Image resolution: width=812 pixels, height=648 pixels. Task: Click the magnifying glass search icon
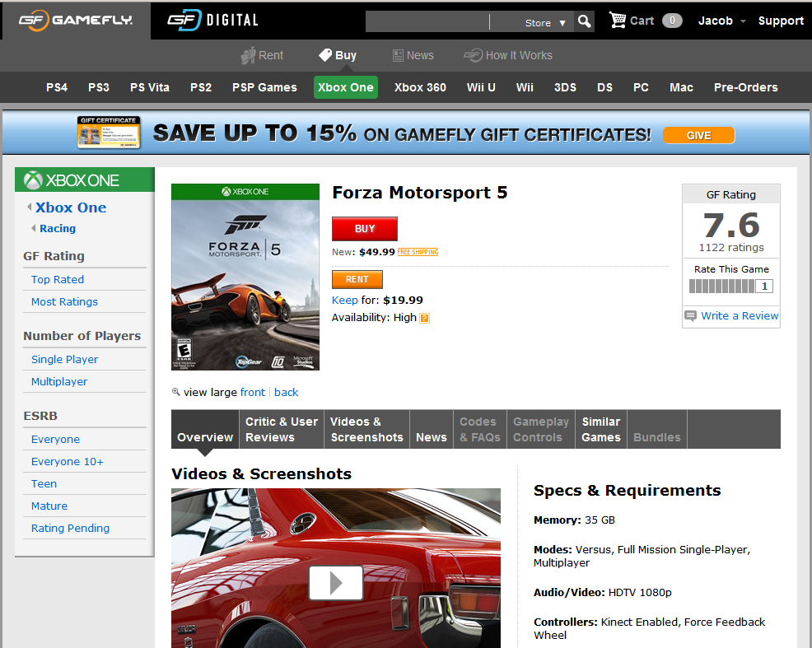point(584,21)
